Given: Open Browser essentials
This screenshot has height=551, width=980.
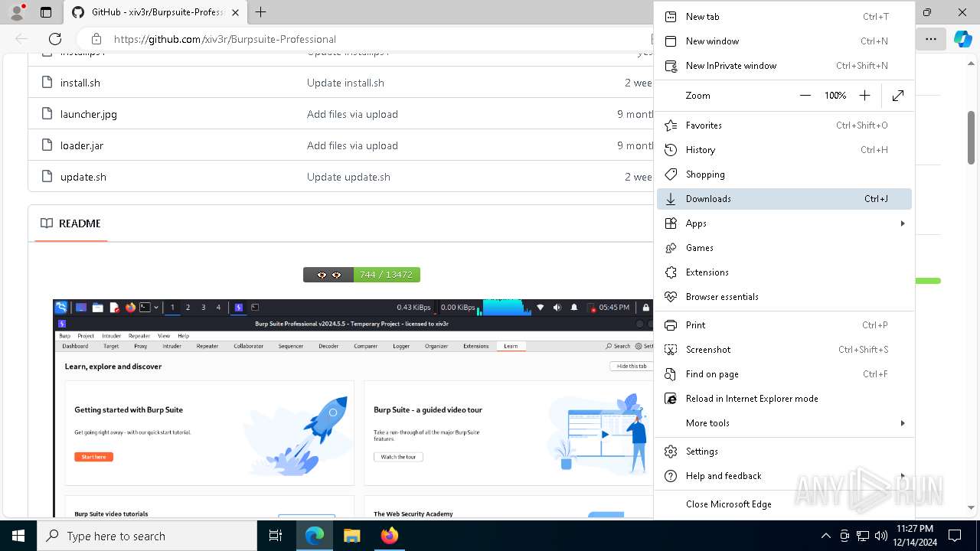Looking at the screenshot, I should [x=784, y=297].
